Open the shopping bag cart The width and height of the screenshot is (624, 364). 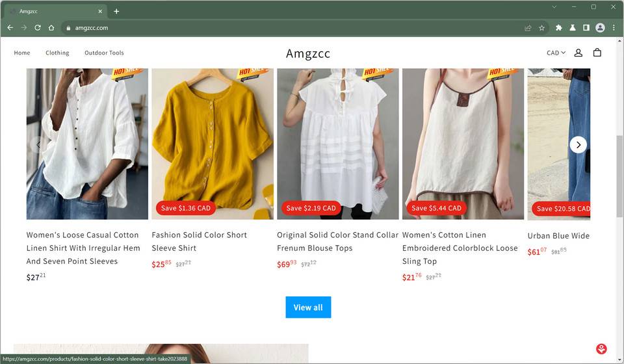tap(597, 53)
